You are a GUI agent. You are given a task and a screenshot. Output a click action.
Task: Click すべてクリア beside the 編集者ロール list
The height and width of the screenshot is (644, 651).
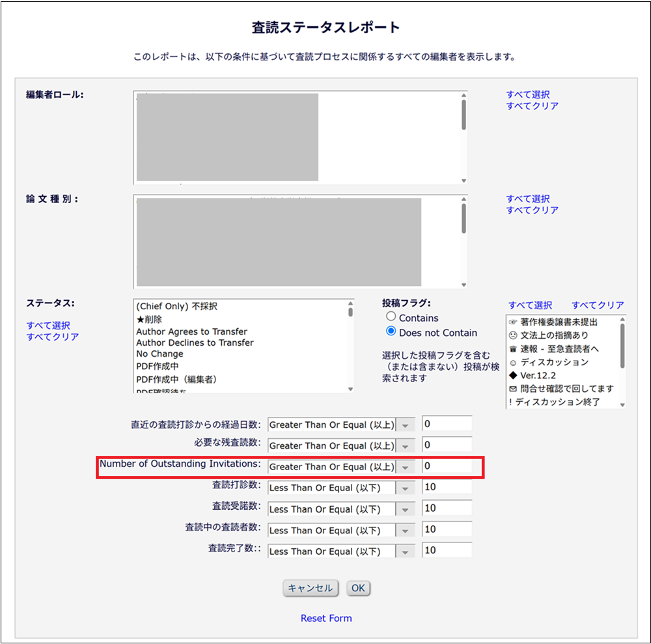[533, 106]
